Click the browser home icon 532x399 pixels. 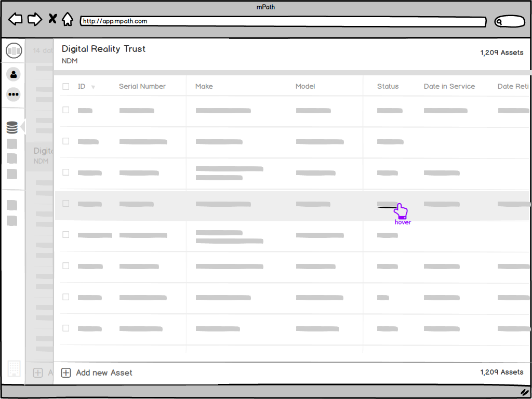(68, 19)
